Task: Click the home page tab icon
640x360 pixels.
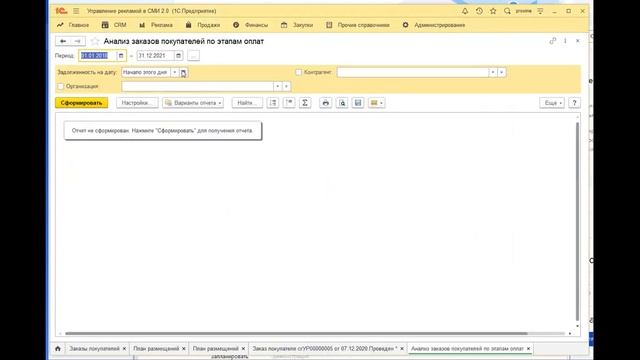Action: 58,349
